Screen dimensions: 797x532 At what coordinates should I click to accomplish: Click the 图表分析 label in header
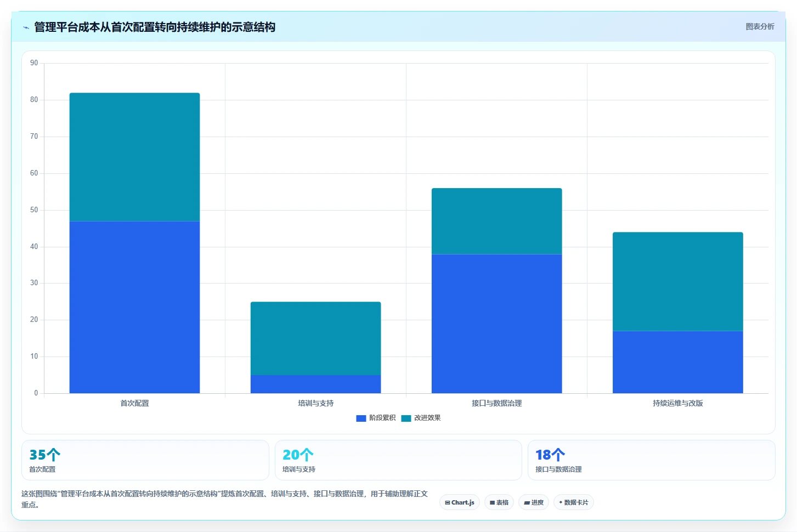tap(760, 26)
